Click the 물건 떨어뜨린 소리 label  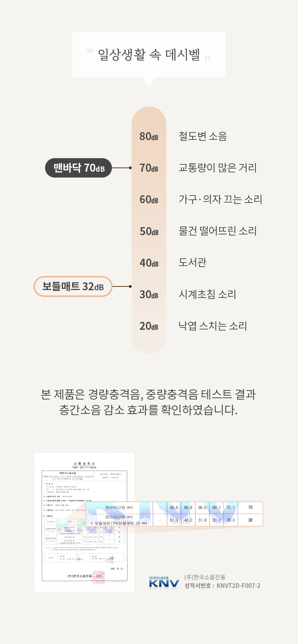[x=218, y=231]
